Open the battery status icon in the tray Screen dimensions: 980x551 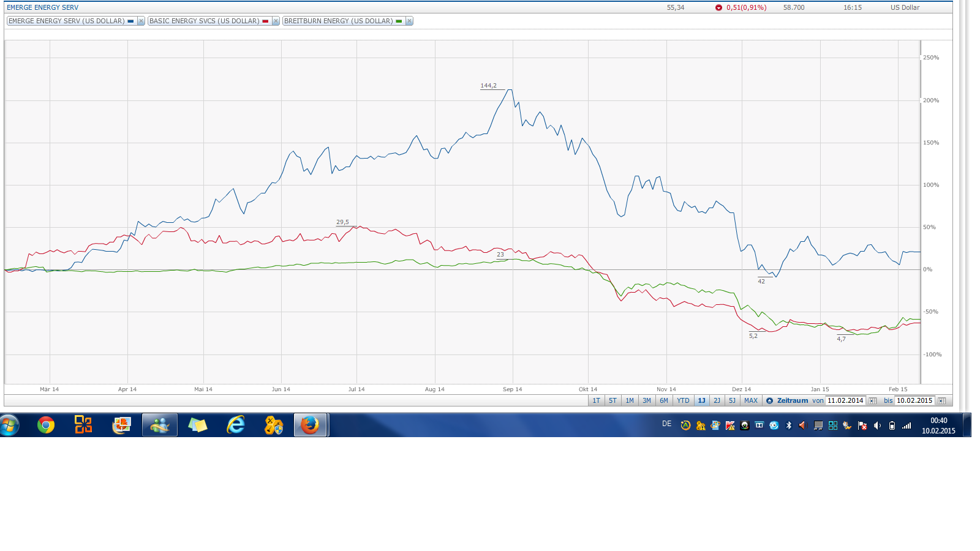pos(891,425)
